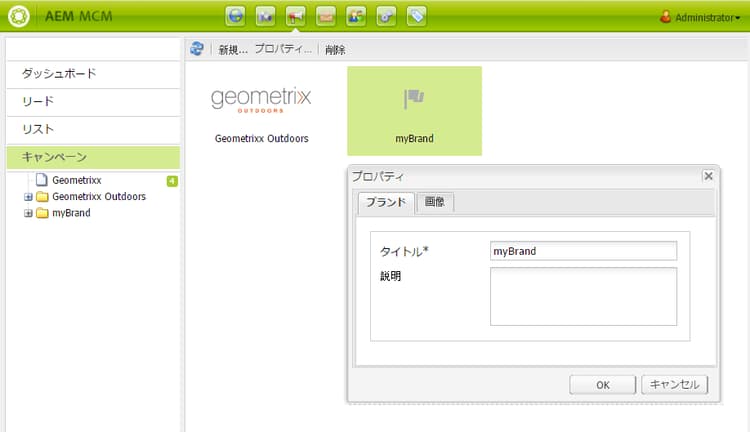The image size is (750, 432).
Task: Switch to the 画像 tab
Action: [x=435, y=202]
